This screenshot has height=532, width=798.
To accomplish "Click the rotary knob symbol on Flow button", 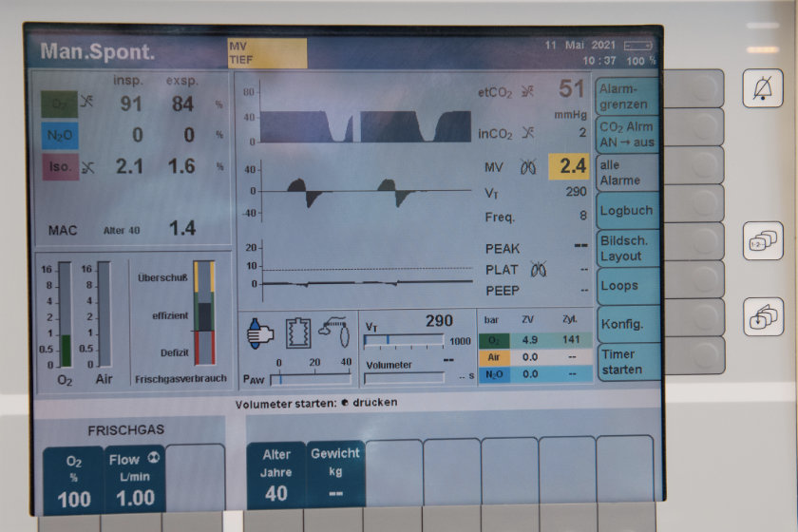I will click(153, 458).
